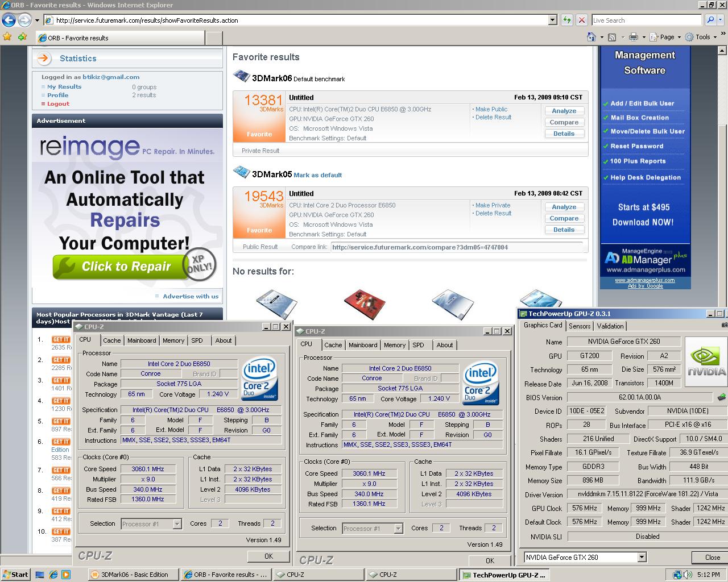Click the 3DMark06 benchmark icon
The image size is (728, 582).
241,77
